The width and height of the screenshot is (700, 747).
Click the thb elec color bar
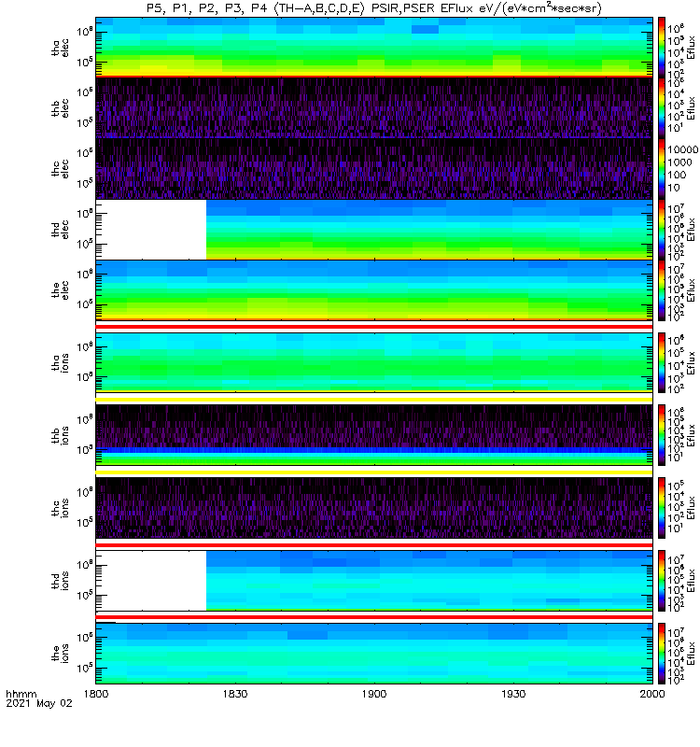pyautogui.click(x=662, y=107)
